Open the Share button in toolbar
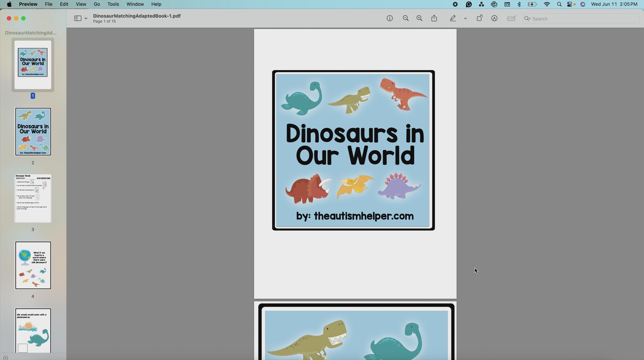 434,19
